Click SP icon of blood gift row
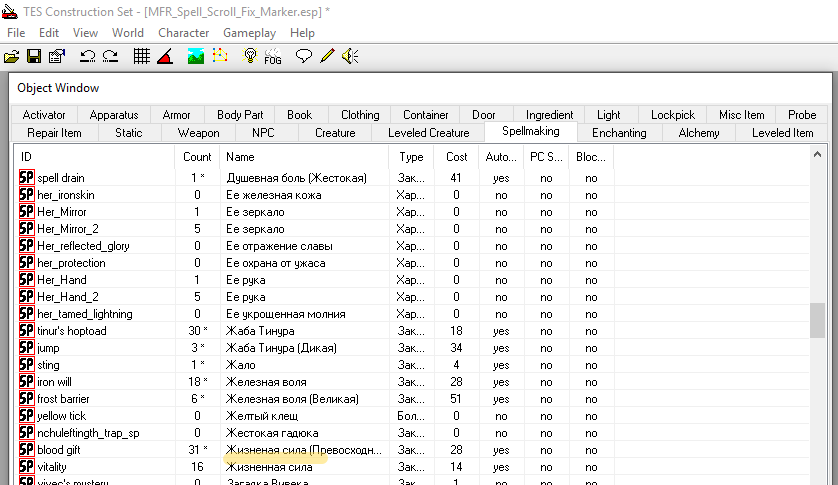 coord(26,450)
